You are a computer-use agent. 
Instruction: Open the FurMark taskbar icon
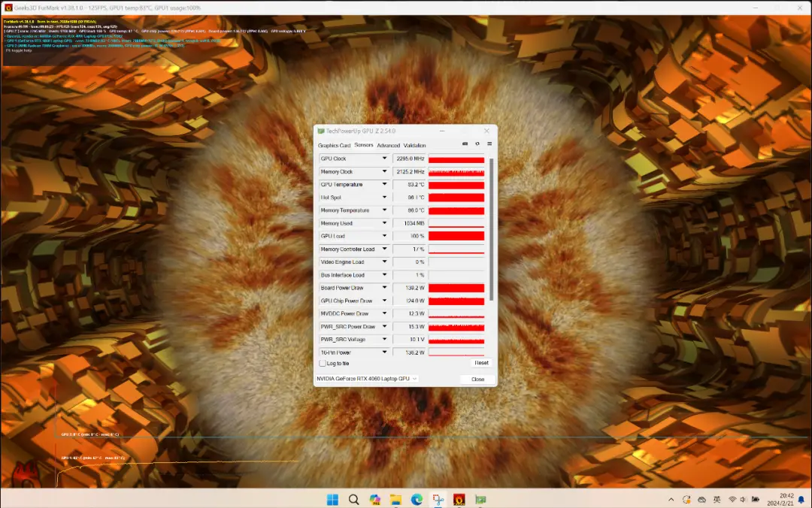(x=459, y=500)
